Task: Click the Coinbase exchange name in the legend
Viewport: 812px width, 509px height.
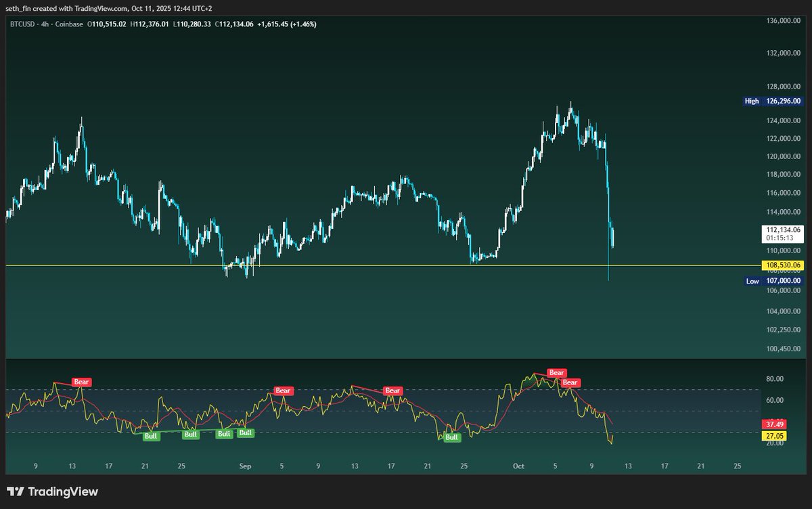Action: pyautogui.click(x=68, y=23)
